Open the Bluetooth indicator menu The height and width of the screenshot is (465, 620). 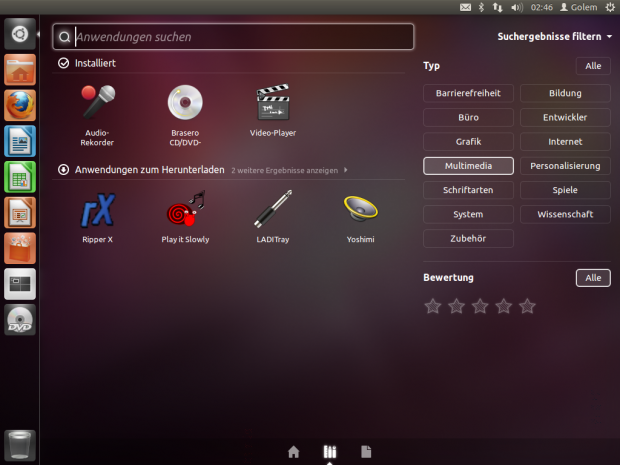(481, 7)
